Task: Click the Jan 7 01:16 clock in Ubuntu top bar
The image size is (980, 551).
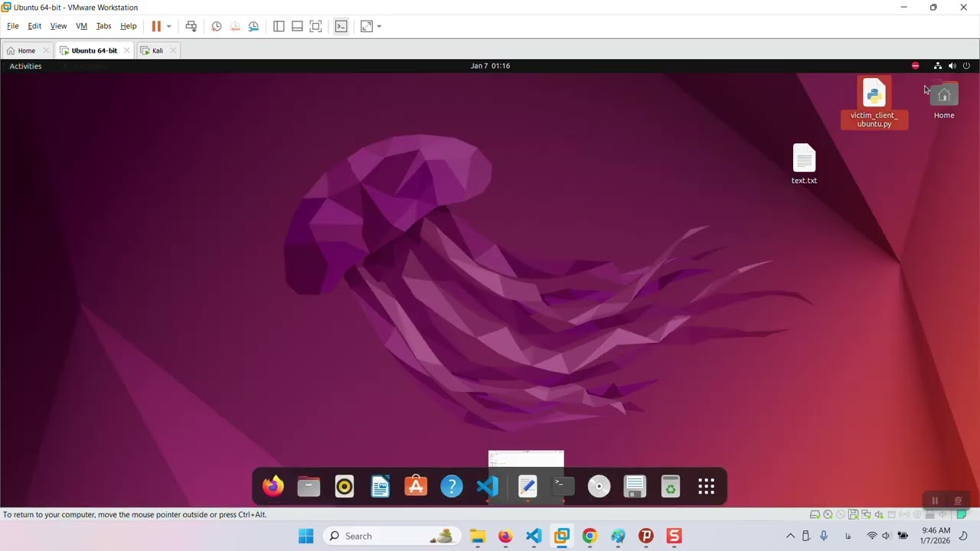Action: pos(490,66)
